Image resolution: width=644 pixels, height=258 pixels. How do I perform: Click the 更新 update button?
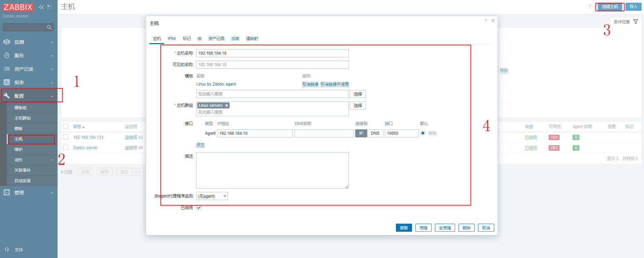click(404, 228)
